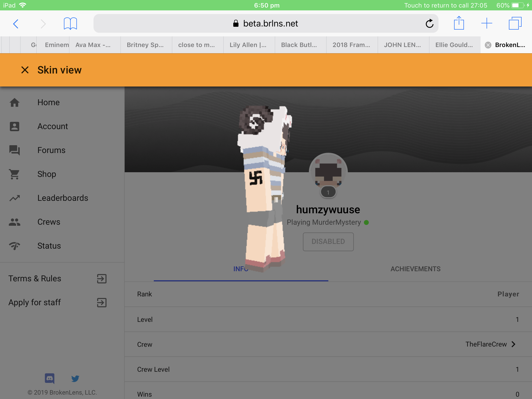
Task: Go back with the back arrow
Action: [x=16, y=24]
